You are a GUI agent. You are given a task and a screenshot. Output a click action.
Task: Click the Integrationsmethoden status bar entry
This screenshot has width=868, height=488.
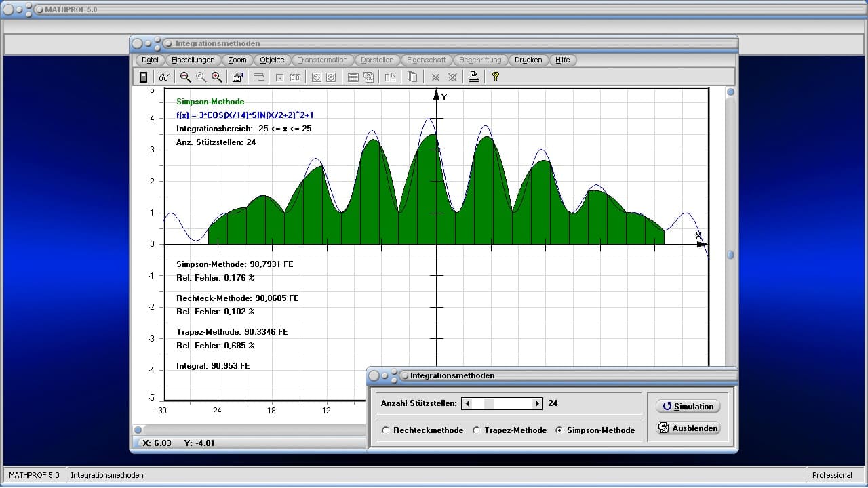[106, 475]
